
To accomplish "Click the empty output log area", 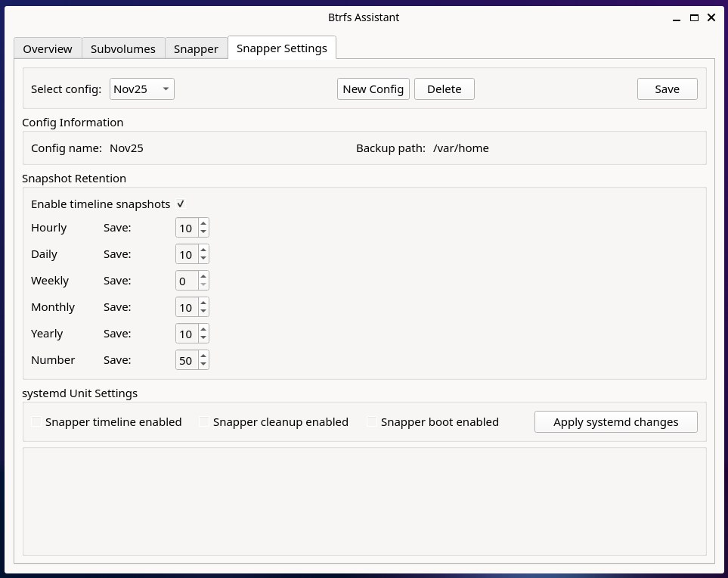I will (364, 502).
